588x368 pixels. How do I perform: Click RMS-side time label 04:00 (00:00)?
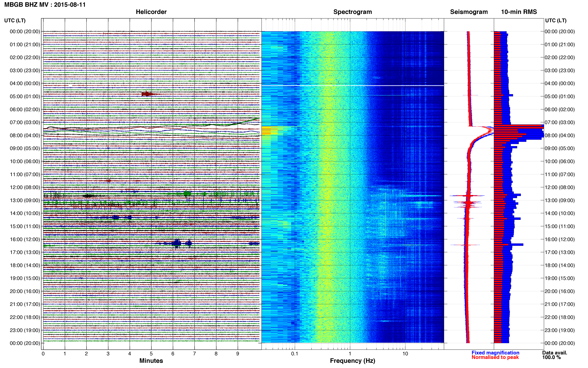tap(560, 83)
